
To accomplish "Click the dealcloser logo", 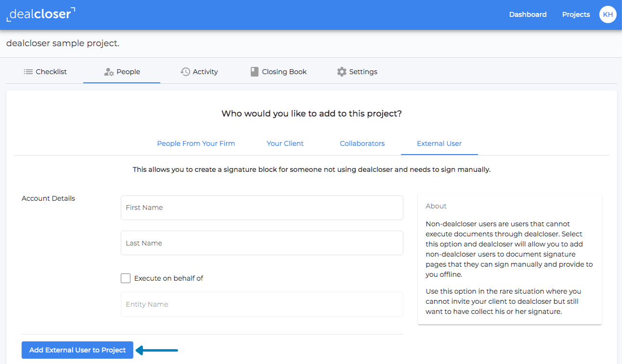I will [x=40, y=14].
